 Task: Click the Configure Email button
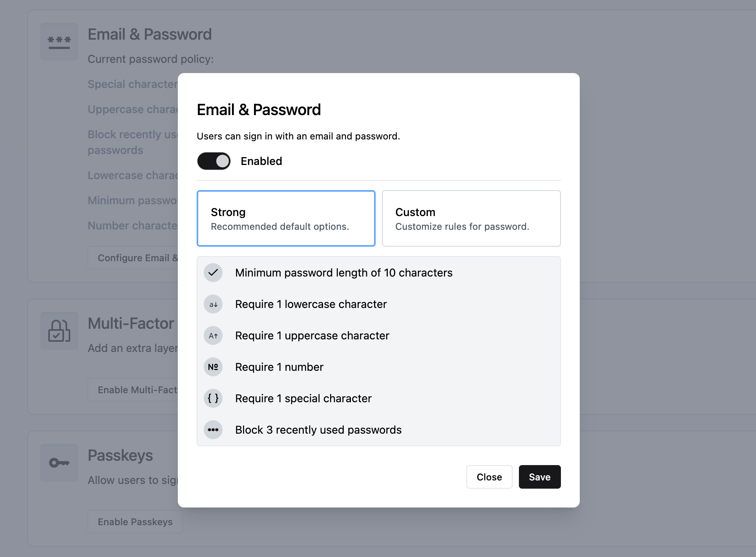[135, 258]
